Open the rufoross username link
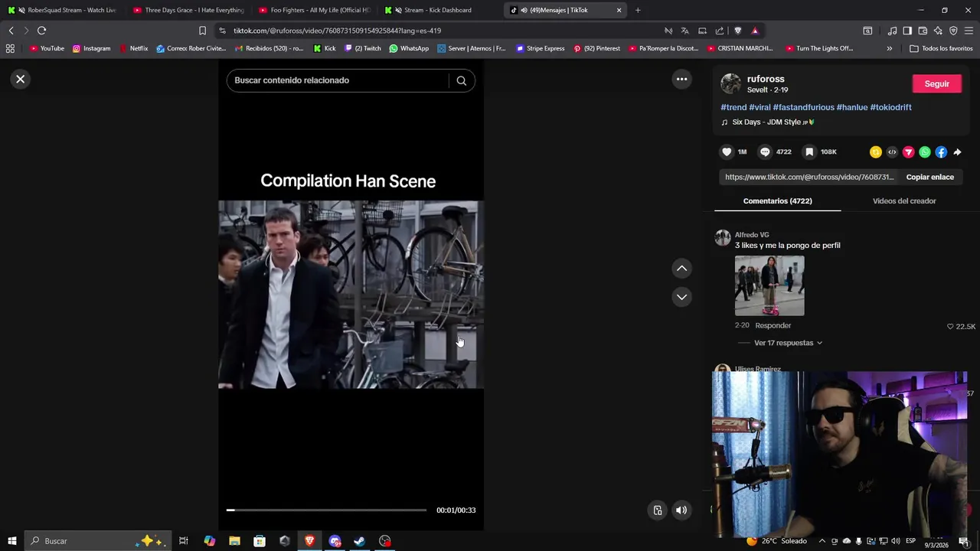Screen dimensions: 980x551 tap(766, 79)
